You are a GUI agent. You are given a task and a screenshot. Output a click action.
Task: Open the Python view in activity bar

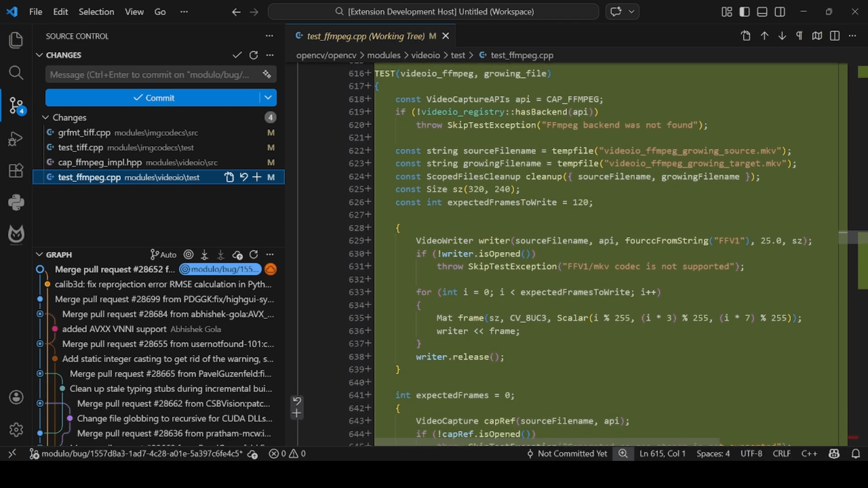coord(16,202)
